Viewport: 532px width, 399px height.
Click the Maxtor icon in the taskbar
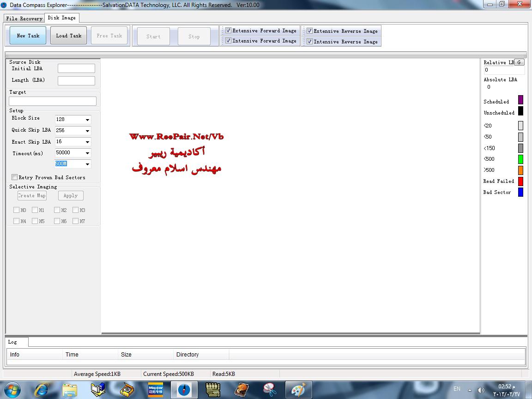coord(155,390)
